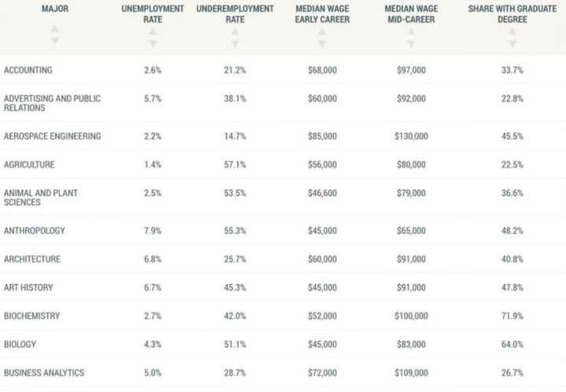Select the Accounting row label

click(28, 70)
